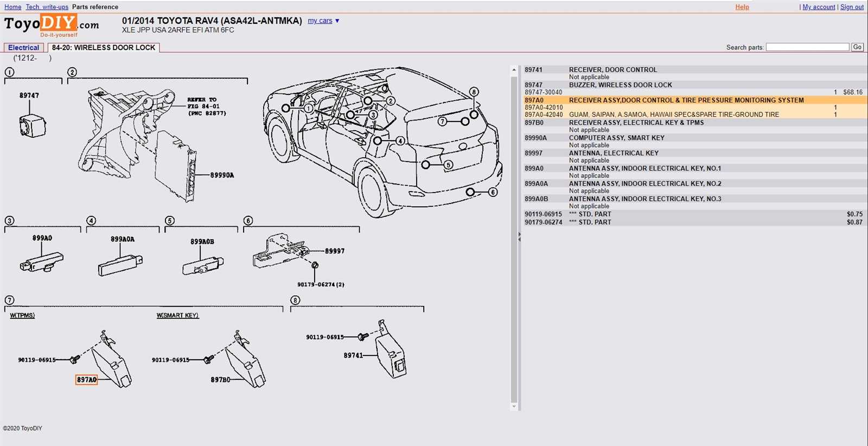
Task: Click callout 6 on the car rear bumper
Action: 493,192
